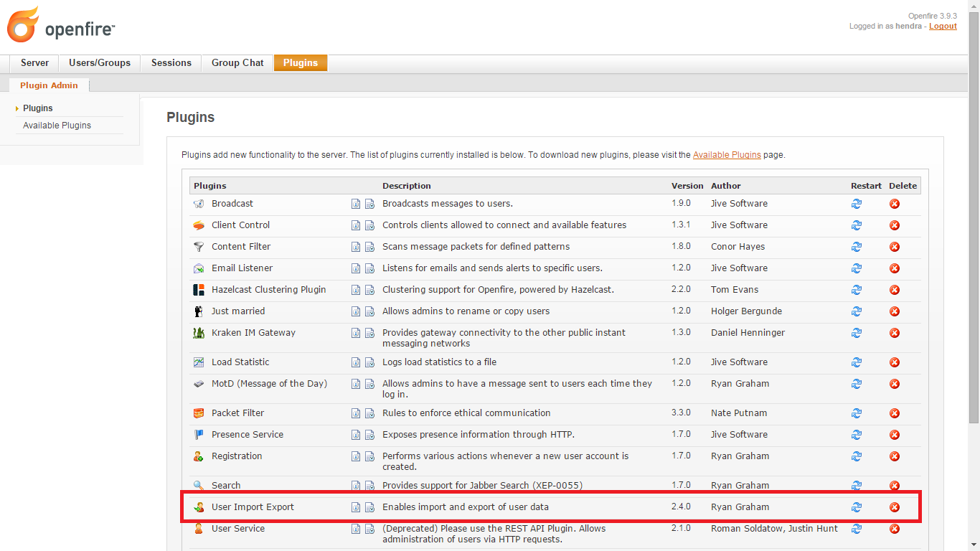Select the User Import Export name

coord(253,507)
